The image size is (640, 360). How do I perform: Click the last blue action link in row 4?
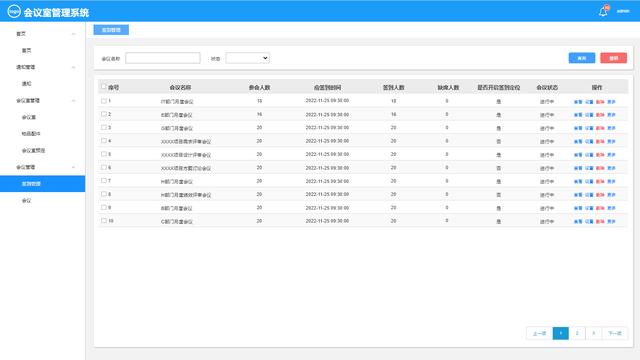(x=611, y=142)
